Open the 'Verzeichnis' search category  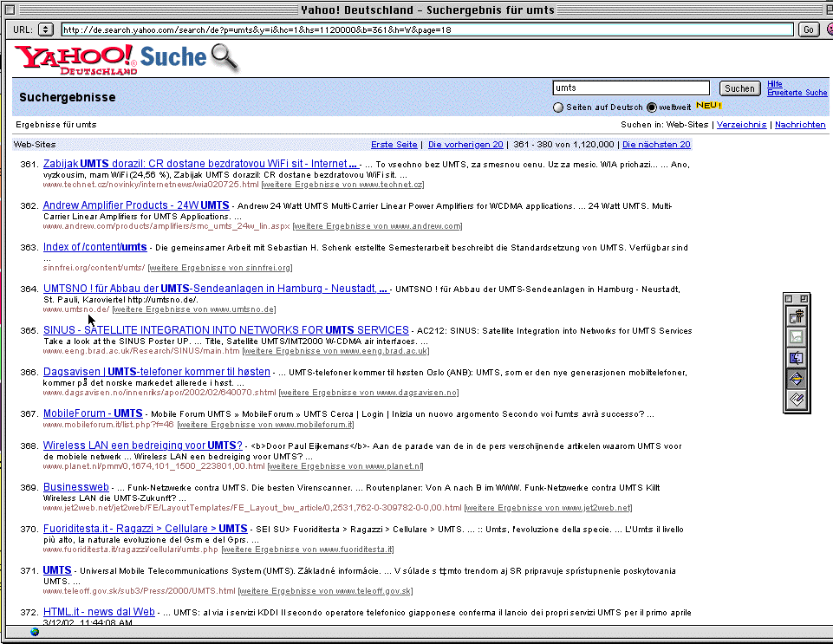(741, 125)
